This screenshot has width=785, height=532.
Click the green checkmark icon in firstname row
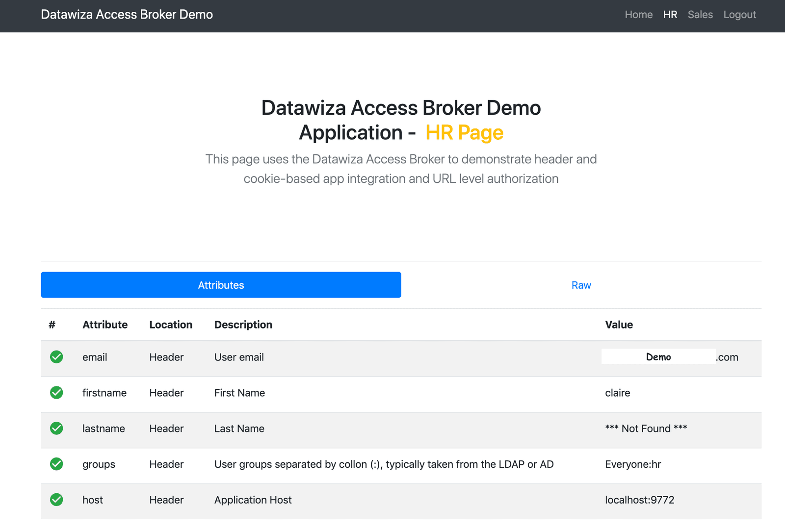coord(56,393)
